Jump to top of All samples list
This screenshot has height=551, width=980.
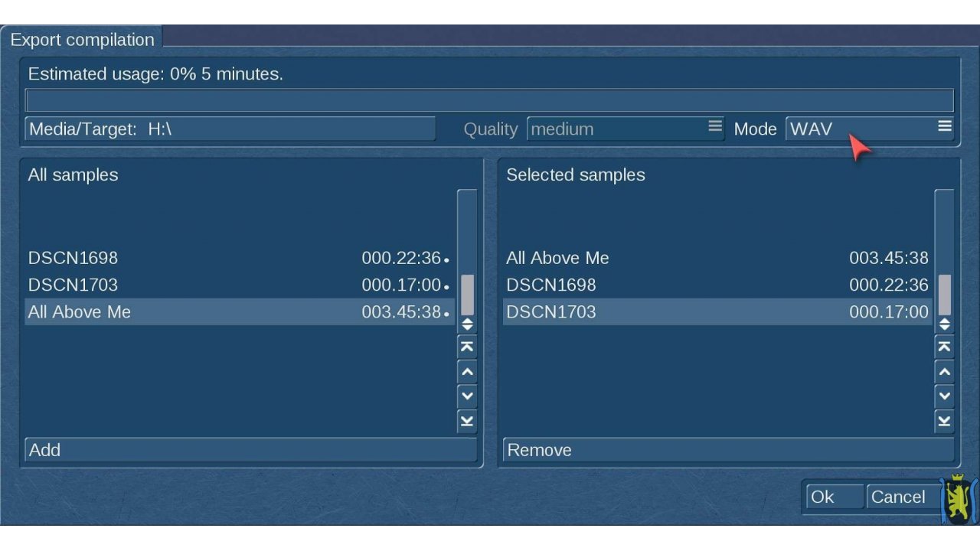click(x=467, y=347)
